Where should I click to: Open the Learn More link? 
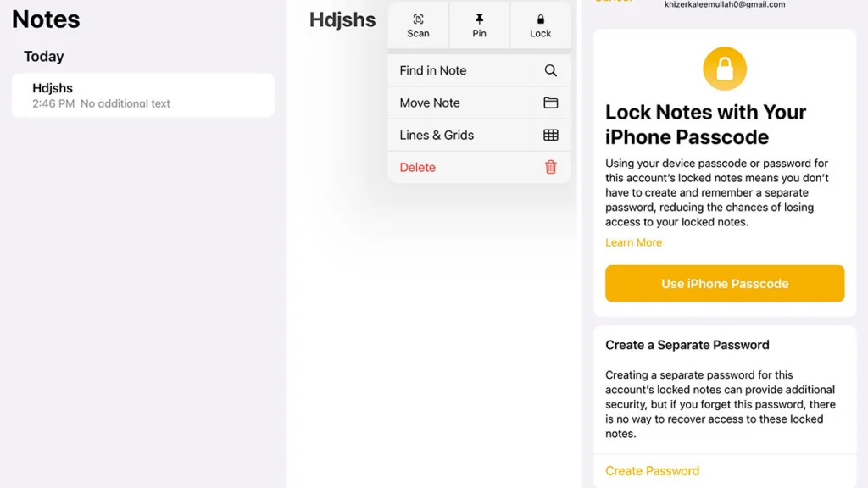(x=633, y=242)
